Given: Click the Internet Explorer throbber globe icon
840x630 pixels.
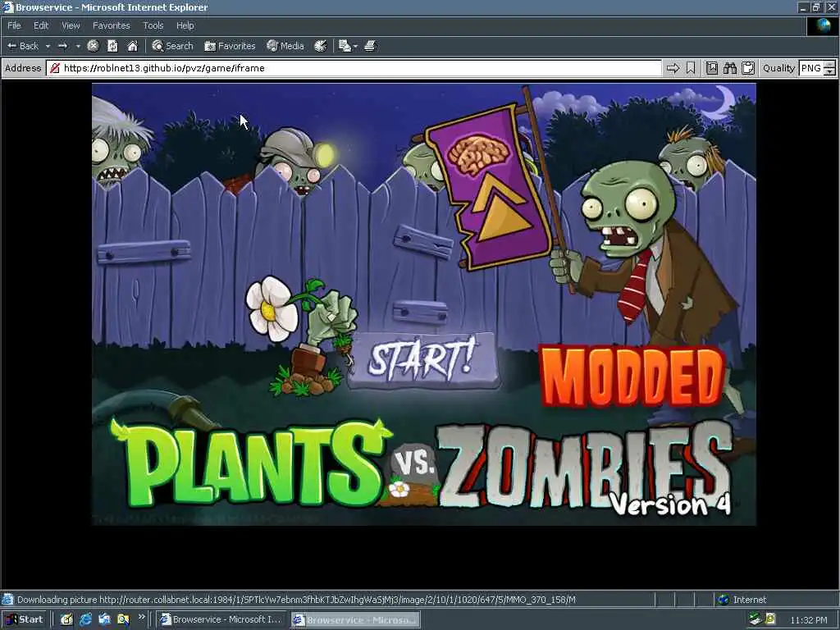Looking at the screenshot, I should coord(822,25).
